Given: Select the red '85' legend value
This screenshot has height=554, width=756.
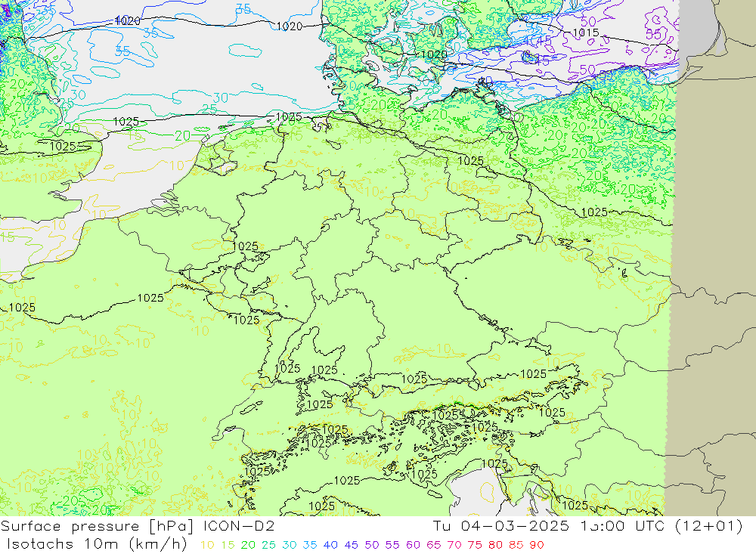Looking at the screenshot, I should (516, 545).
